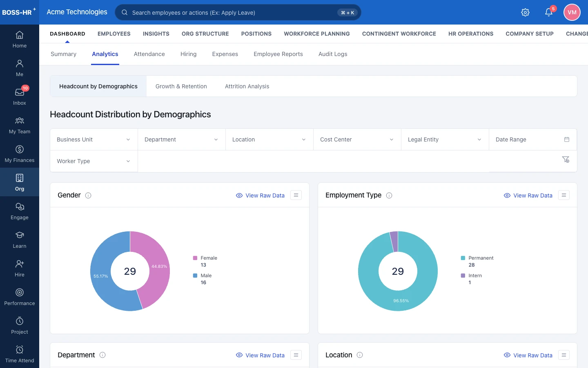588x368 pixels.
Task: Open the Hire section
Action: pos(20,269)
